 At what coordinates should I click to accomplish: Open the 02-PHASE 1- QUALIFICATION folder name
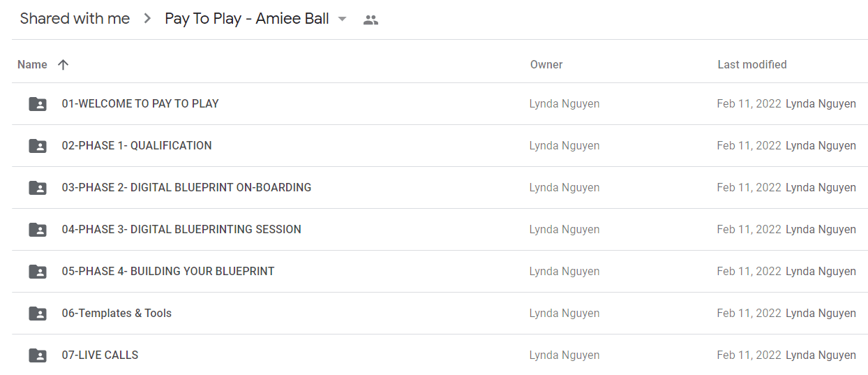coord(137,145)
